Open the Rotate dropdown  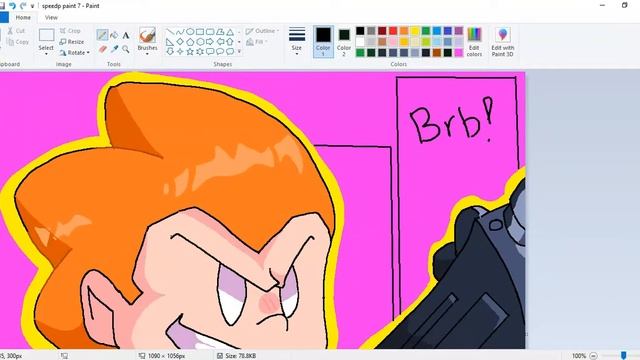click(x=74, y=53)
